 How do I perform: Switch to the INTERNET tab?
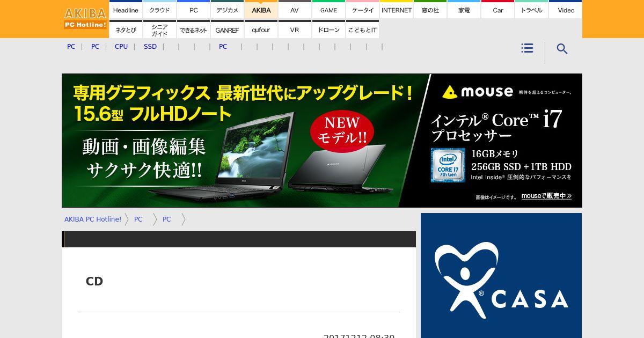click(x=397, y=10)
